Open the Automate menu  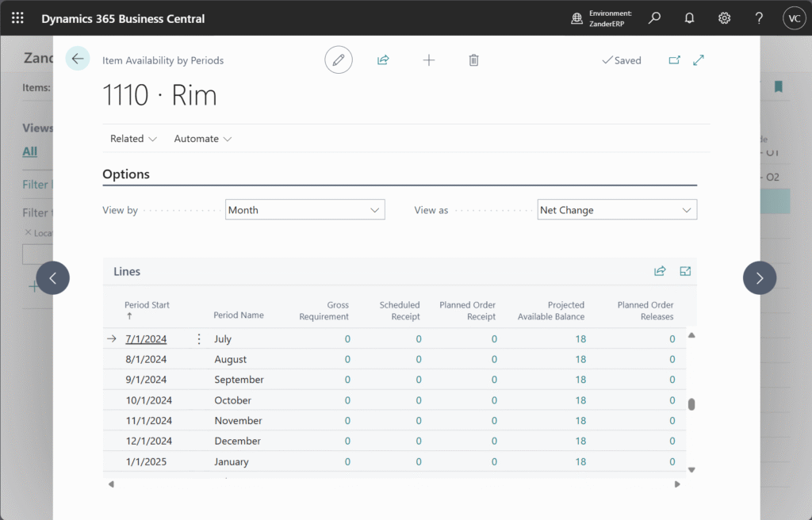[202, 139]
